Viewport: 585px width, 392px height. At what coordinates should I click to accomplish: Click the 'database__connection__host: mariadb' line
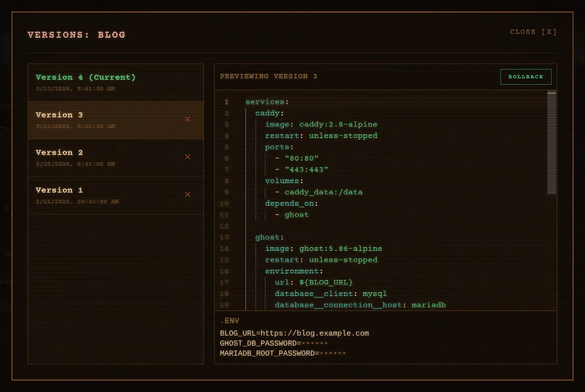point(360,305)
